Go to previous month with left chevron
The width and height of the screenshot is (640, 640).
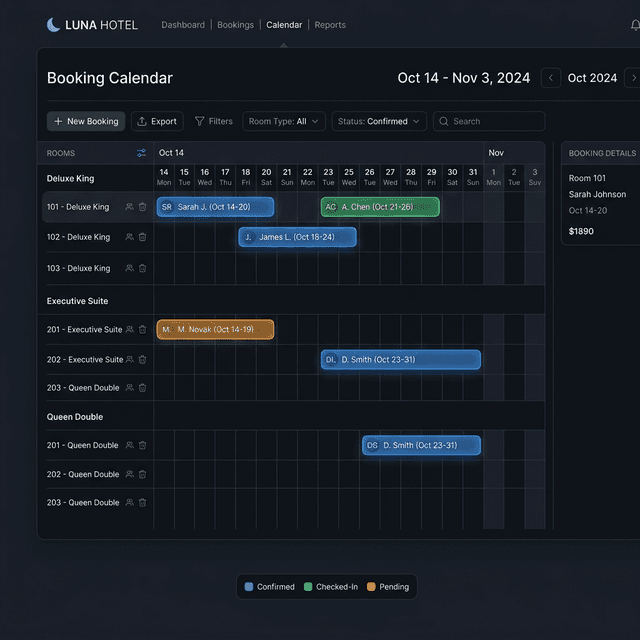(x=551, y=78)
